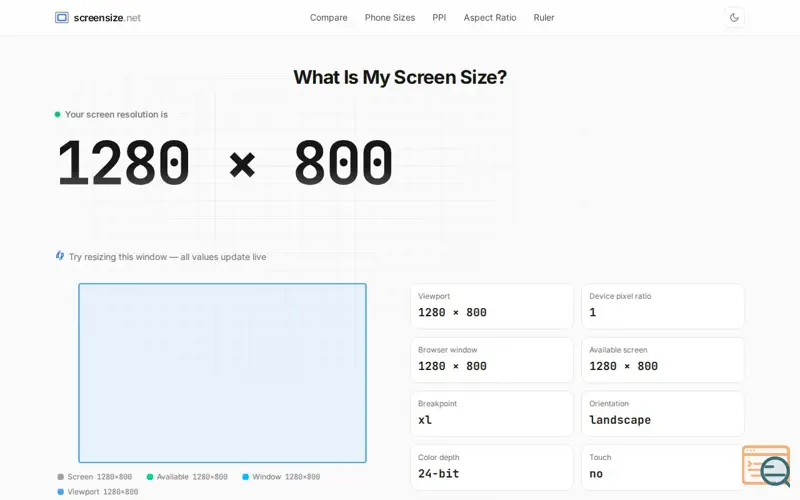Select the Available screen card
800x500 pixels.
click(x=663, y=360)
